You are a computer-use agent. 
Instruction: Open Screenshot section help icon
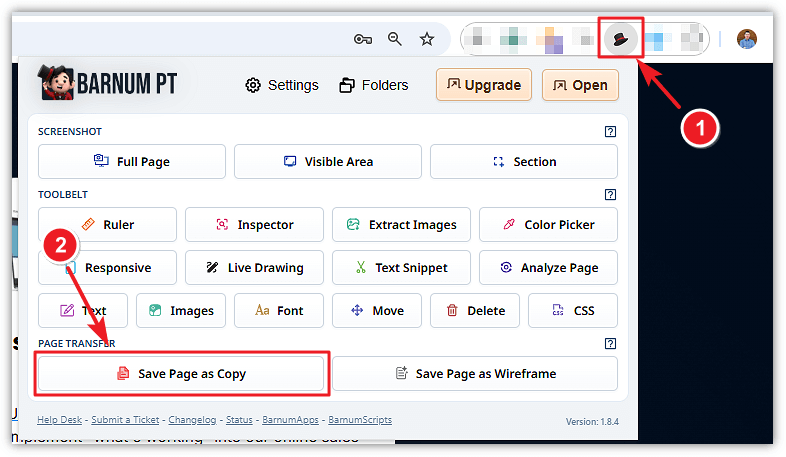tap(610, 131)
